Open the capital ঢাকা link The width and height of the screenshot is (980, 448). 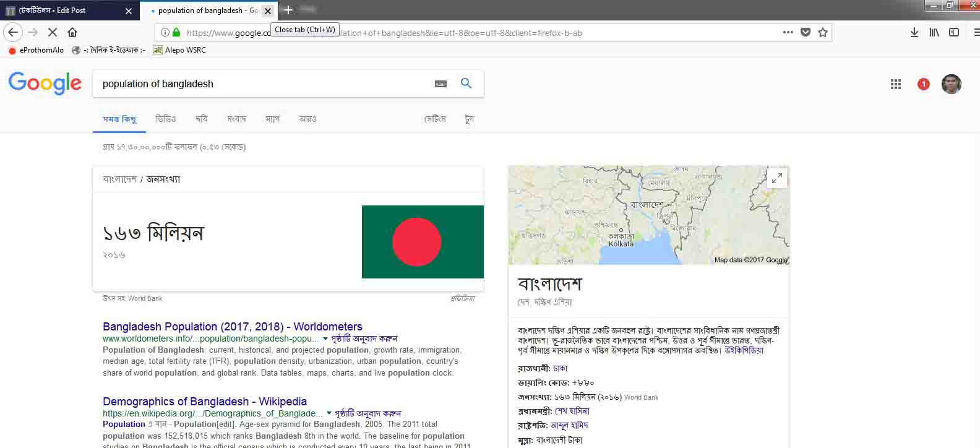coord(561,368)
